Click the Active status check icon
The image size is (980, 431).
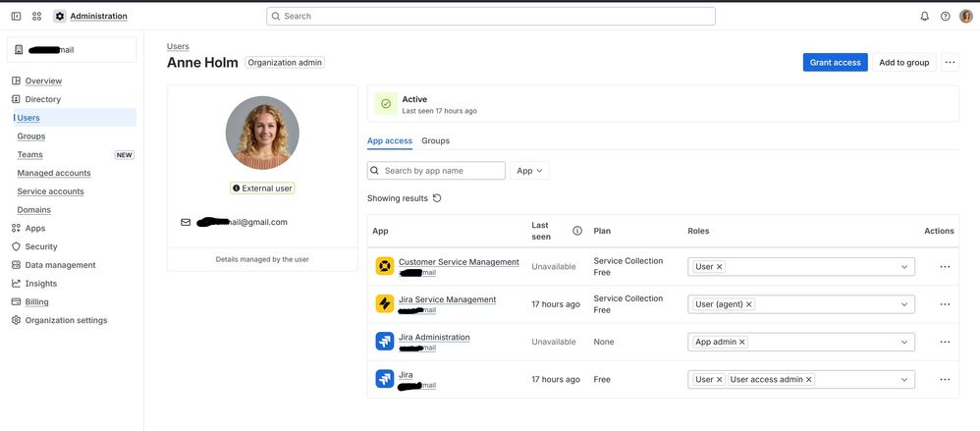[386, 104]
